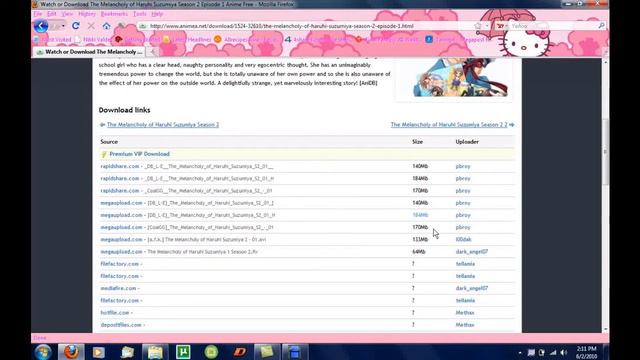Screen dimensions: 640x360
Task: Click the network signal tray icon
Action: 553,353
